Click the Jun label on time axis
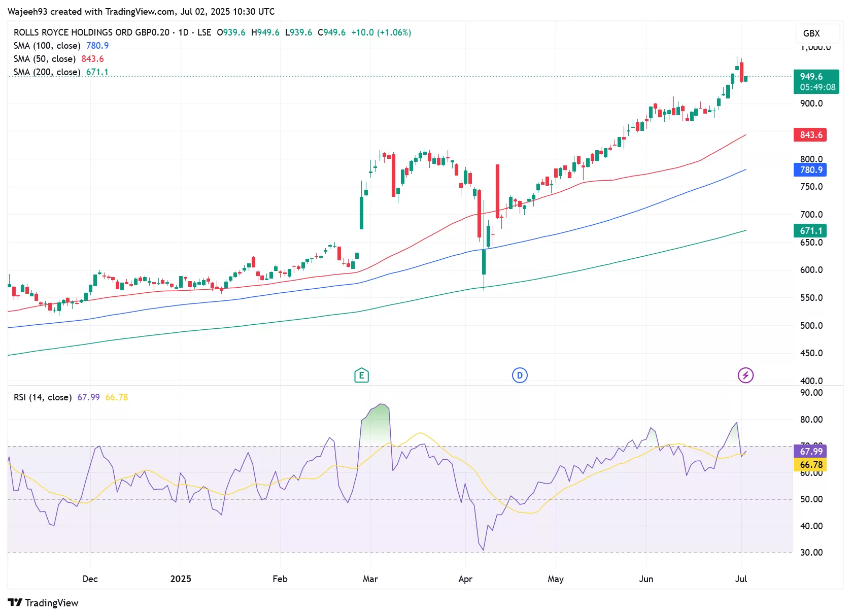Screen dimensions: 851x616 click(645, 579)
